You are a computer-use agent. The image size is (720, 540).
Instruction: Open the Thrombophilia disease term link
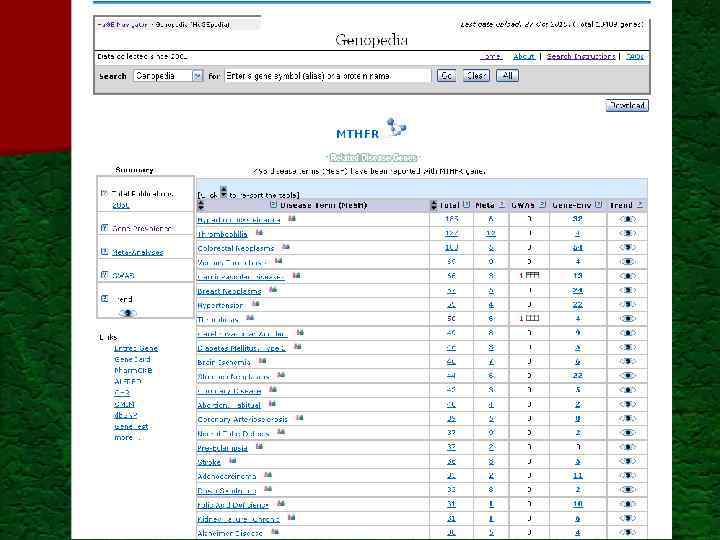pyautogui.click(x=222, y=234)
